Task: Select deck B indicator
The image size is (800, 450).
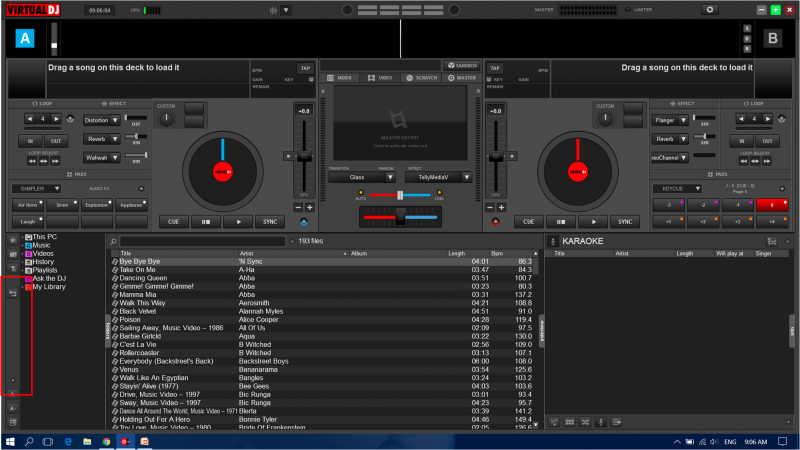Action: pyautogui.click(x=772, y=38)
